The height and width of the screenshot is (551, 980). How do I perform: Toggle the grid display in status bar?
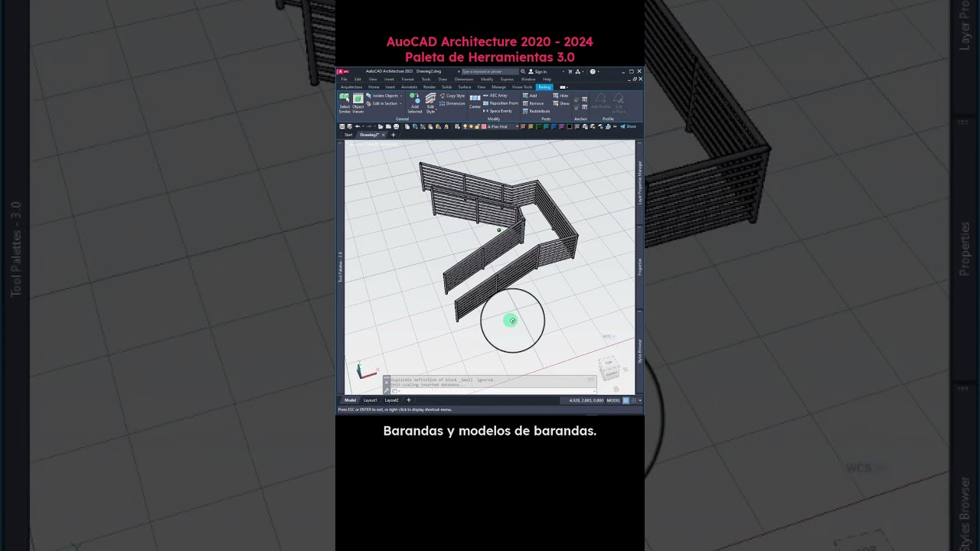[x=626, y=400]
